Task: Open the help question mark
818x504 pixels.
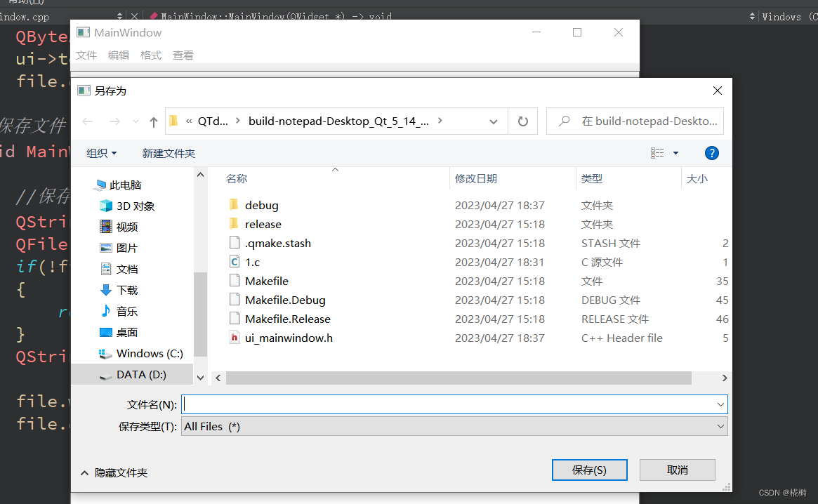Action: tap(711, 152)
